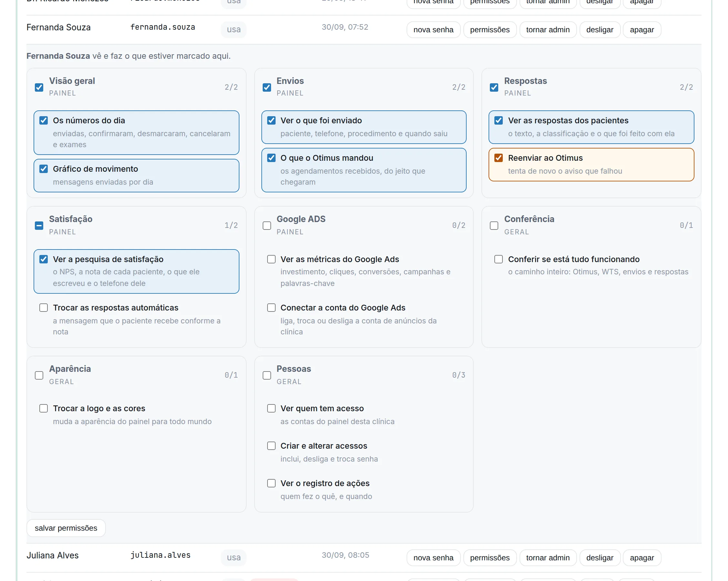Click the 'fernanda.souza' username text
Viewport: 728px width, 581px height.
tap(163, 27)
